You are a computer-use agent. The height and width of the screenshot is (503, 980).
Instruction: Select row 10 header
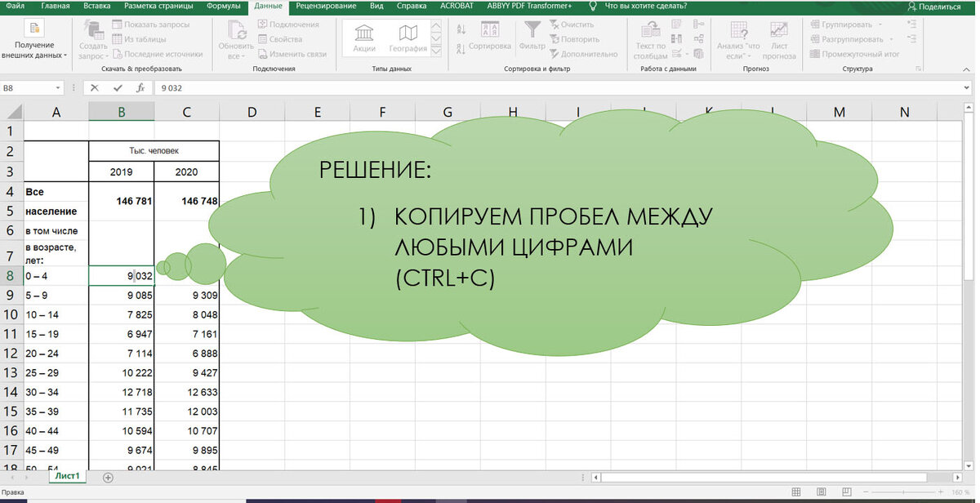click(x=11, y=314)
